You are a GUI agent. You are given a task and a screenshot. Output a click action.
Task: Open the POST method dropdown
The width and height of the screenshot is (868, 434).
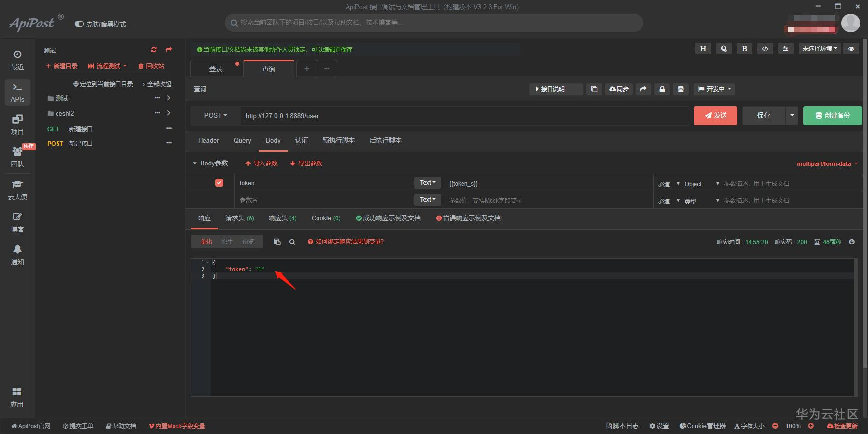pyautogui.click(x=216, y=116)
